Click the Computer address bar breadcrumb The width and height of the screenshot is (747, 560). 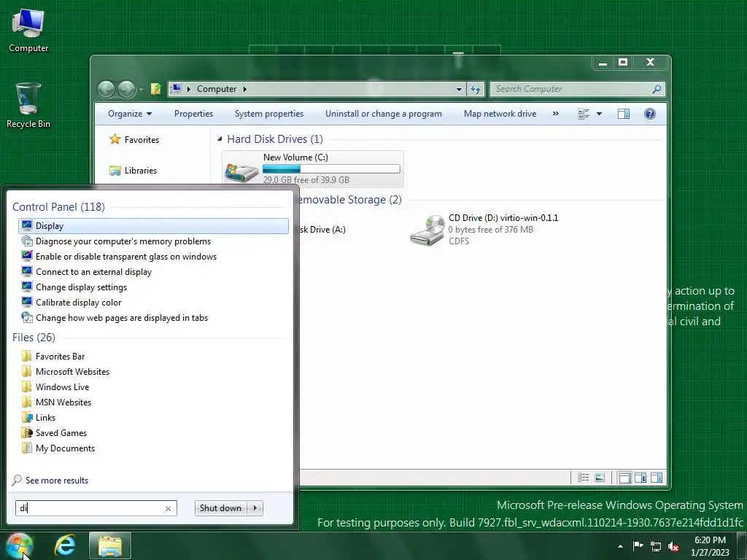pyautogui.click(x=217, y=89)
